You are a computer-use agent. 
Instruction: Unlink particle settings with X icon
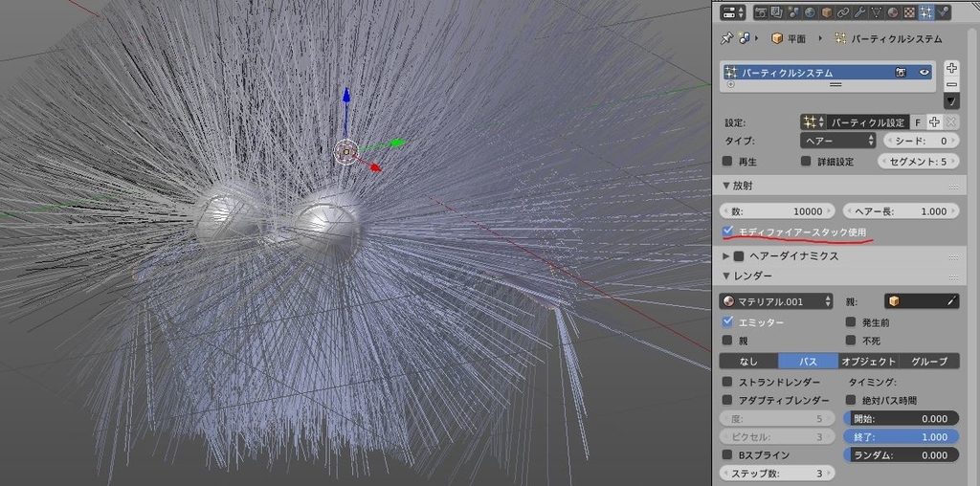(x=950, y=122)
